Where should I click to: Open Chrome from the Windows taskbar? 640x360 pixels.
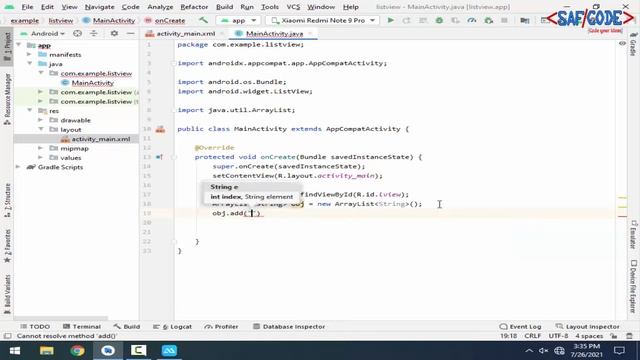coord(77,351)
